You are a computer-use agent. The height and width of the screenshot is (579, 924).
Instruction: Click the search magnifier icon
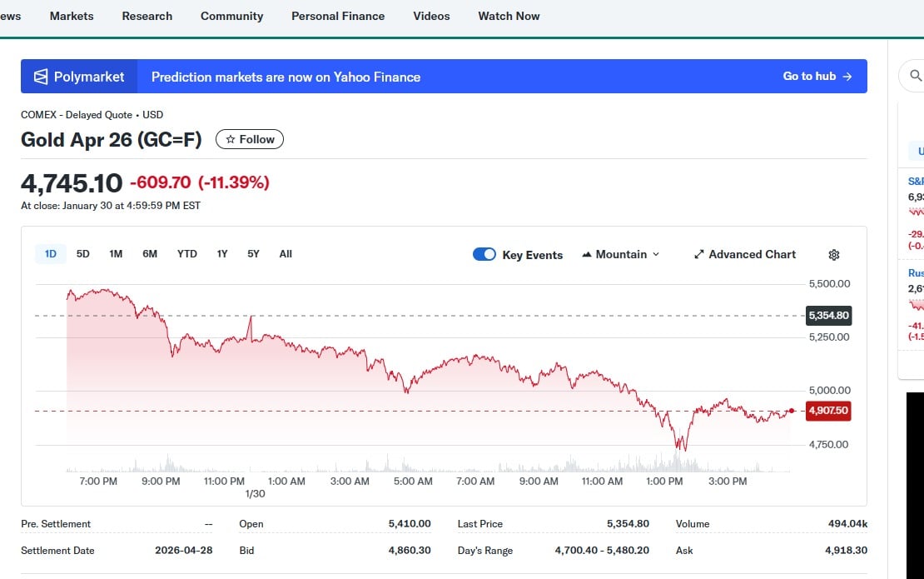tap(916, 76)
